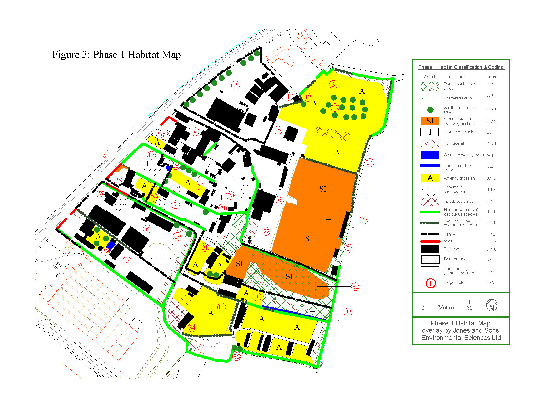This screenshot has width=558, height=394.
Task: Click the Figure 2 Phase 1 Habitat Map title
Action: click(x=117, y=54)
